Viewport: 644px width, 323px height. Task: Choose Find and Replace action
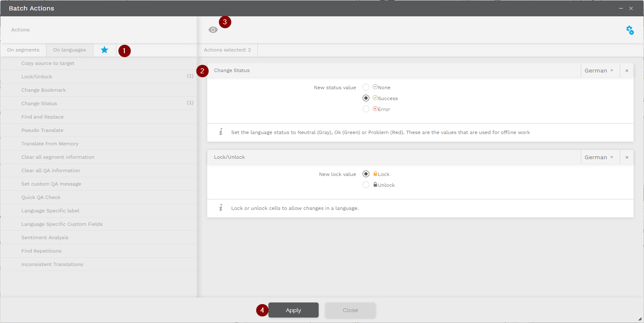42,117
